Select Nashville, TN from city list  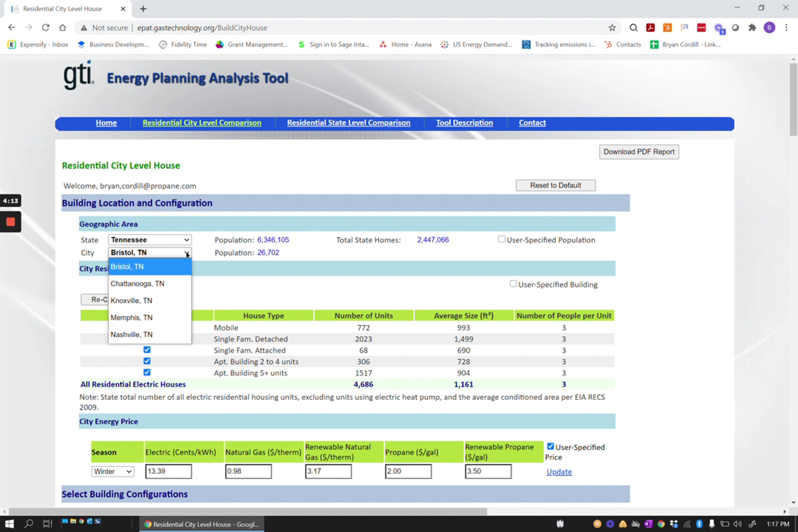pyautogui.click(x=150, y=334)
